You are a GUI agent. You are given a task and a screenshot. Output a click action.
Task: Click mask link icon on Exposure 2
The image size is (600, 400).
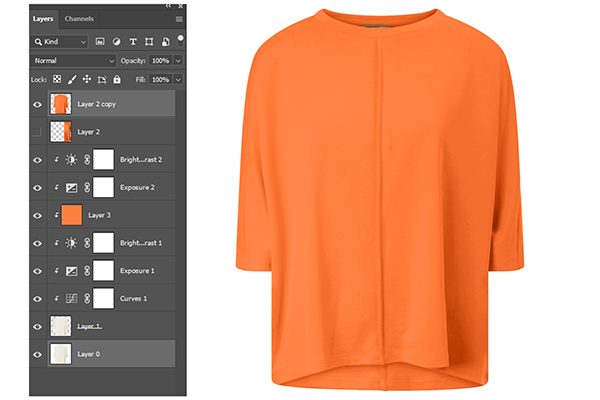(87, 188)
